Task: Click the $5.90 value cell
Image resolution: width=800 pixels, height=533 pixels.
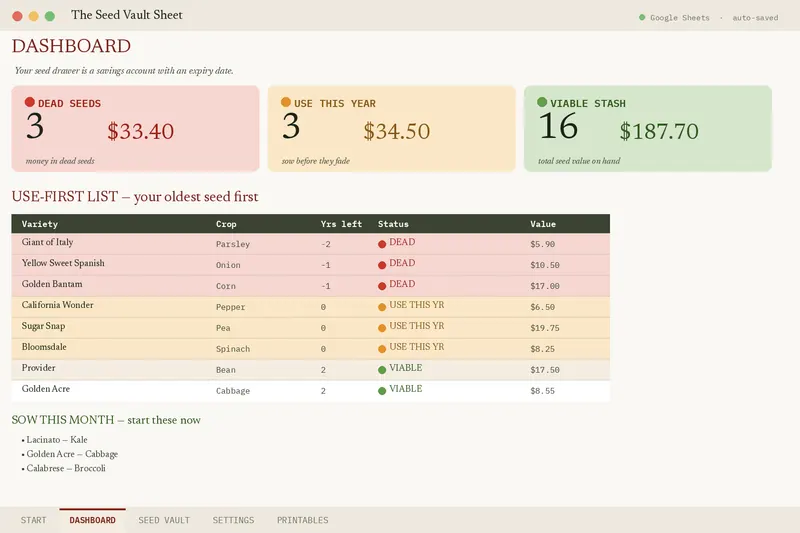Action: click(x=542, y=244)
